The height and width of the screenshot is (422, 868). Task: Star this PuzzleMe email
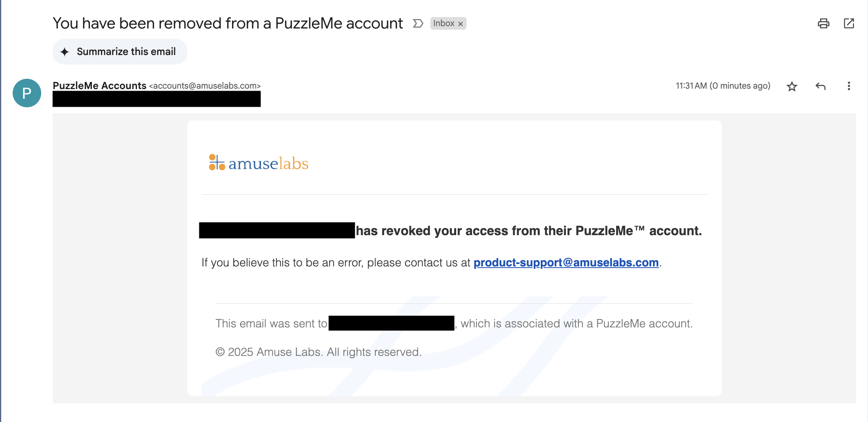click(792, 86)
